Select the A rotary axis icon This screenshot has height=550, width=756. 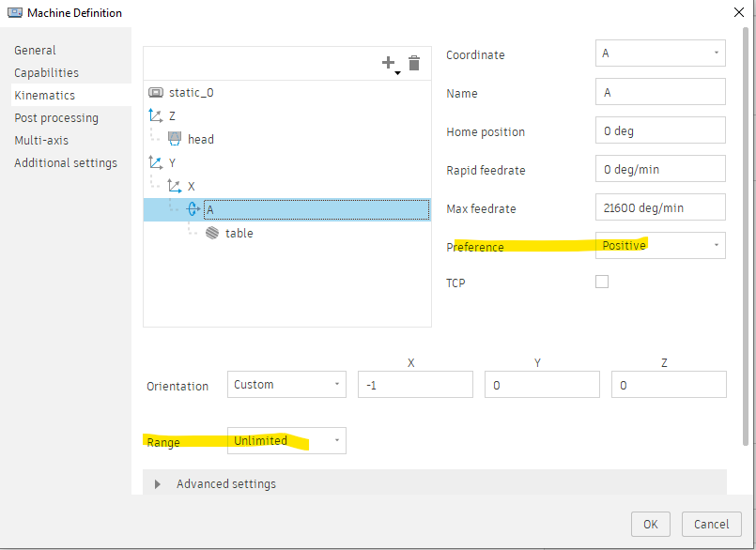(x=193, y=209)
